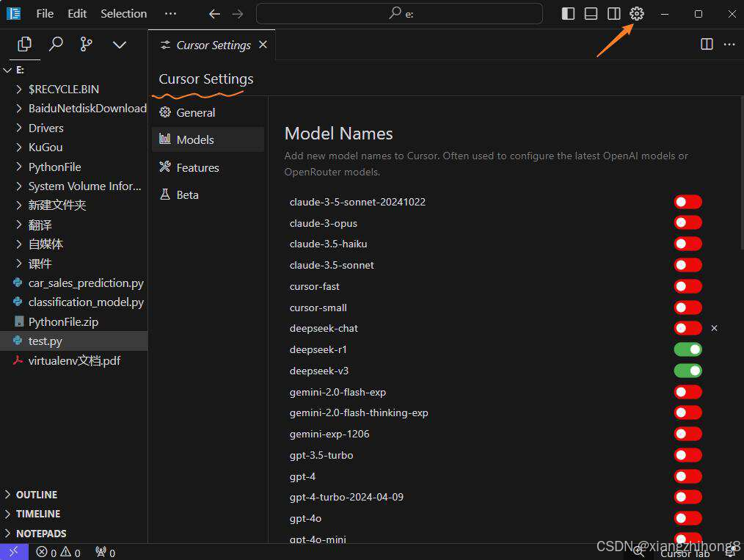Screen dimensions: 744x560
Task: Expand the 自媒体 folder
Action: tap(74, 244)
